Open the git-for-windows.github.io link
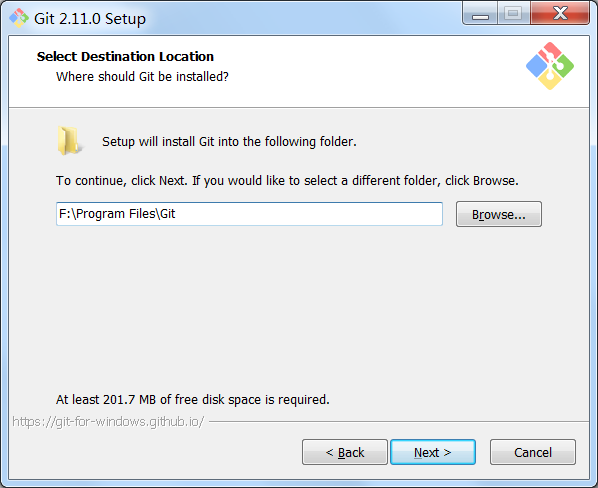The image size is (598, 488). point(108,422)
